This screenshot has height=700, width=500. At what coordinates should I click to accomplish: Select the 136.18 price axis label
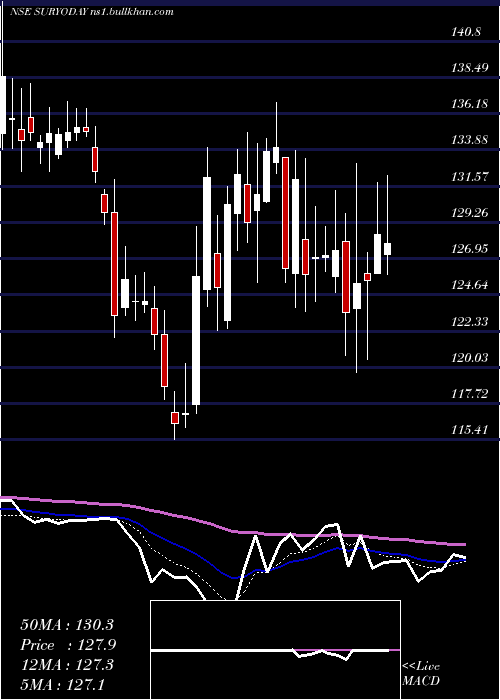coord(470,104)
